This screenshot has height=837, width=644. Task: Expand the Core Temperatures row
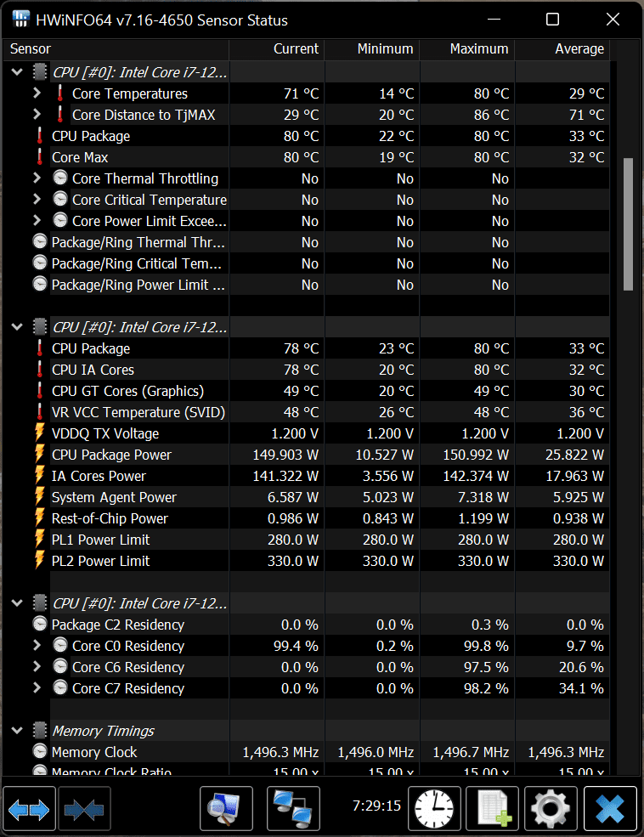pyautogui.click(x=37, y=93)
